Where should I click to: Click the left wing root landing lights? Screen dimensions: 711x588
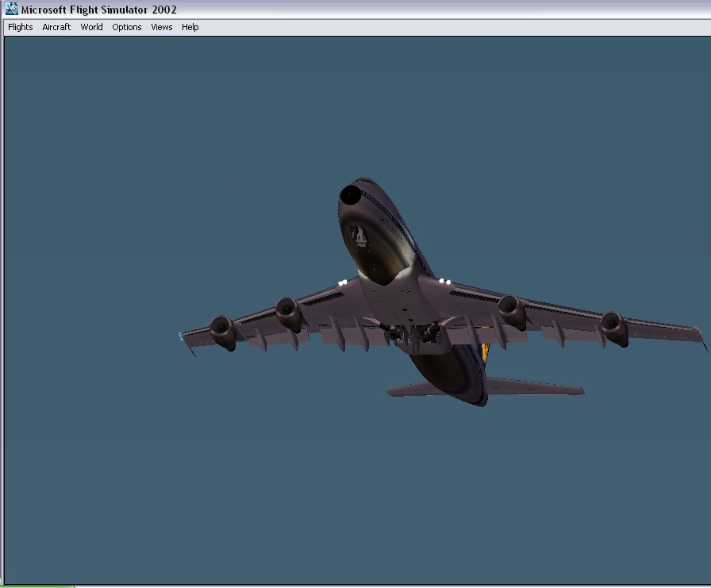coord(343,283)
